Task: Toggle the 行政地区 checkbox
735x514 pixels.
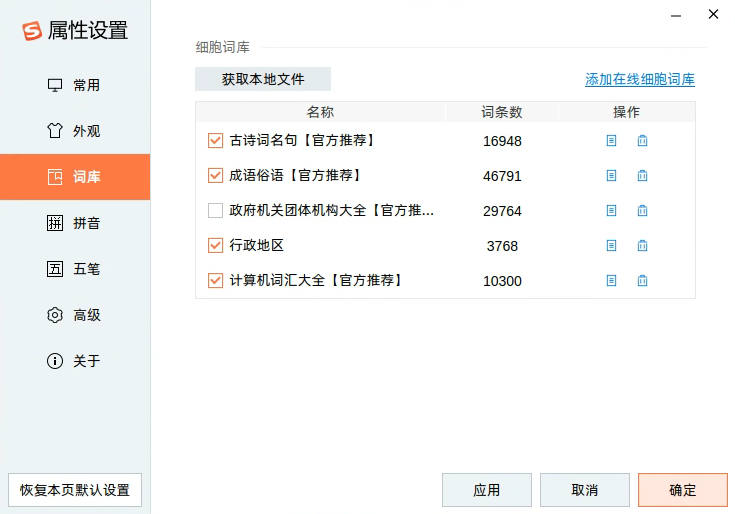Action: 215,246
